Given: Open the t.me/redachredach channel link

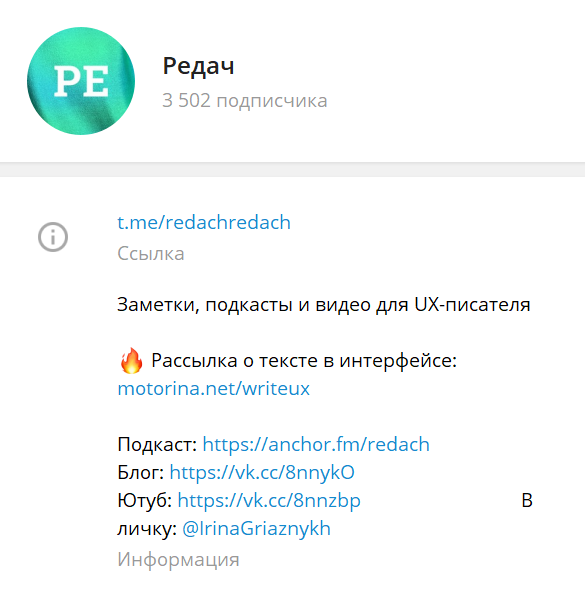Looking at the screenshot, I should pos(204,222).
